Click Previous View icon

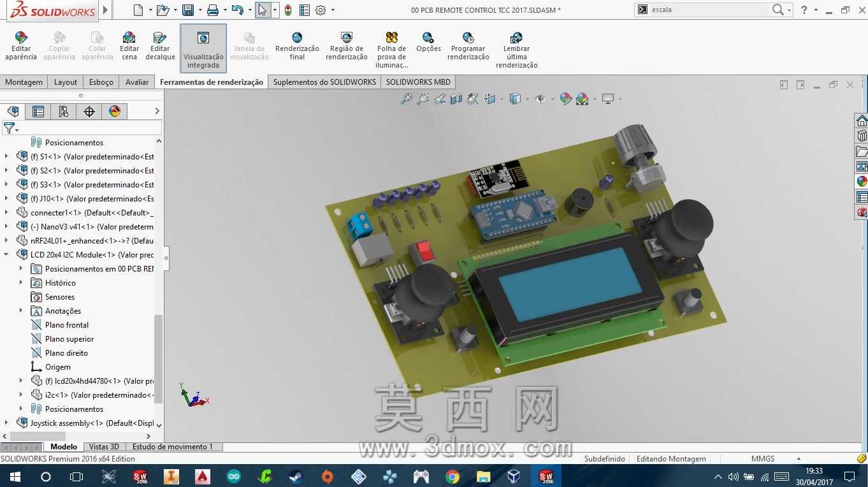click(440, 99)
